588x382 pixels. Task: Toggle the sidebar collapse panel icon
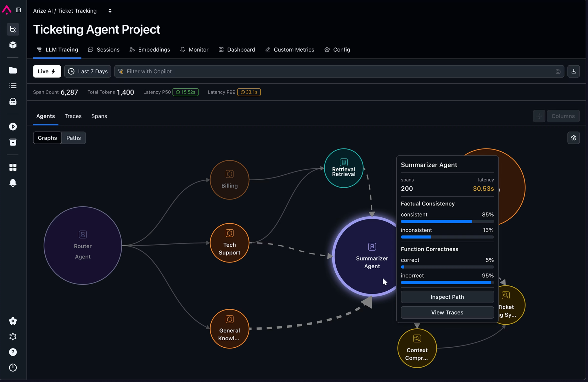(18, 10)
